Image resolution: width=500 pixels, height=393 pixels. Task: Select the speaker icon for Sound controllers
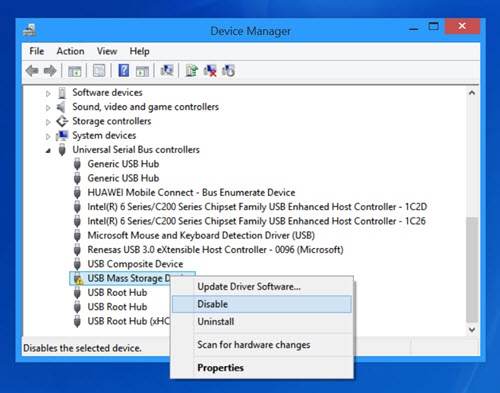[61, 107]
